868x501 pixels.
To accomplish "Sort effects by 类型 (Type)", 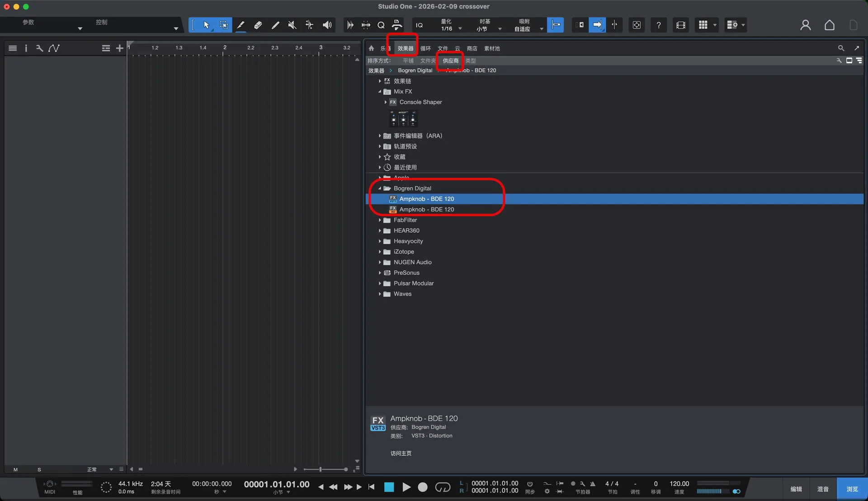I will click(x=471, y=61).
